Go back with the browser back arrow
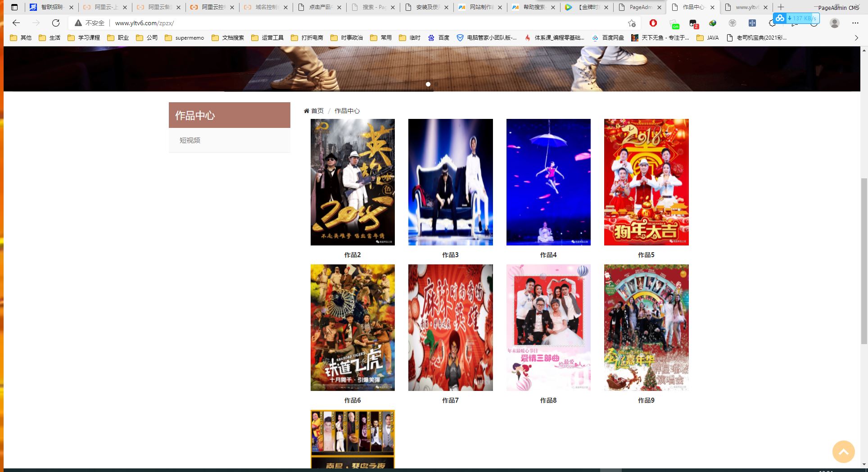The image size is (868, 472). (16, 23)
